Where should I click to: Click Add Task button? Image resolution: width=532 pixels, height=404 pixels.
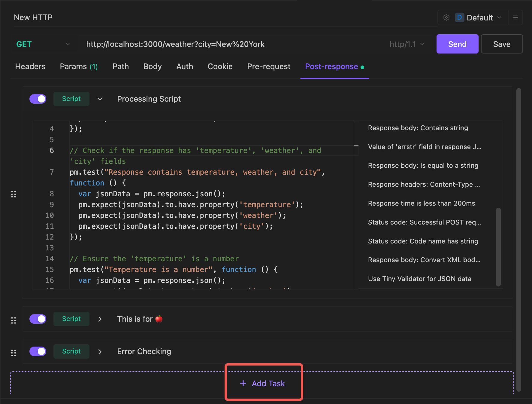[263, 384]
